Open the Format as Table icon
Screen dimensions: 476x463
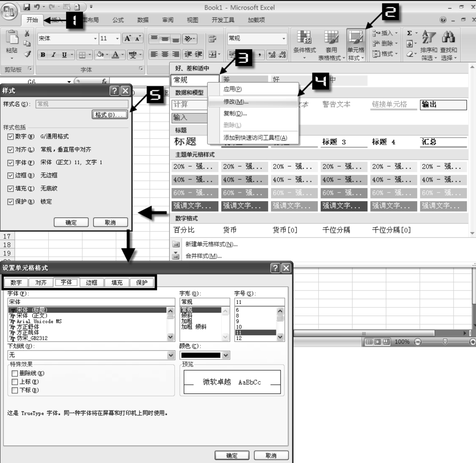click(x=331, y=37)
